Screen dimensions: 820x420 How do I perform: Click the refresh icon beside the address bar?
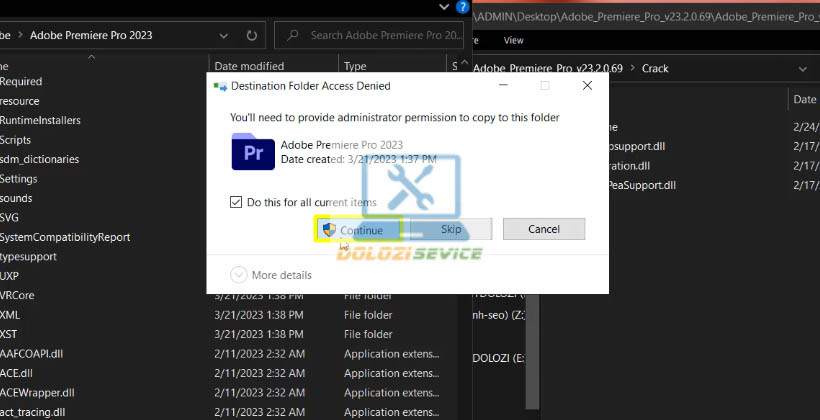click(x=249, y=35)
